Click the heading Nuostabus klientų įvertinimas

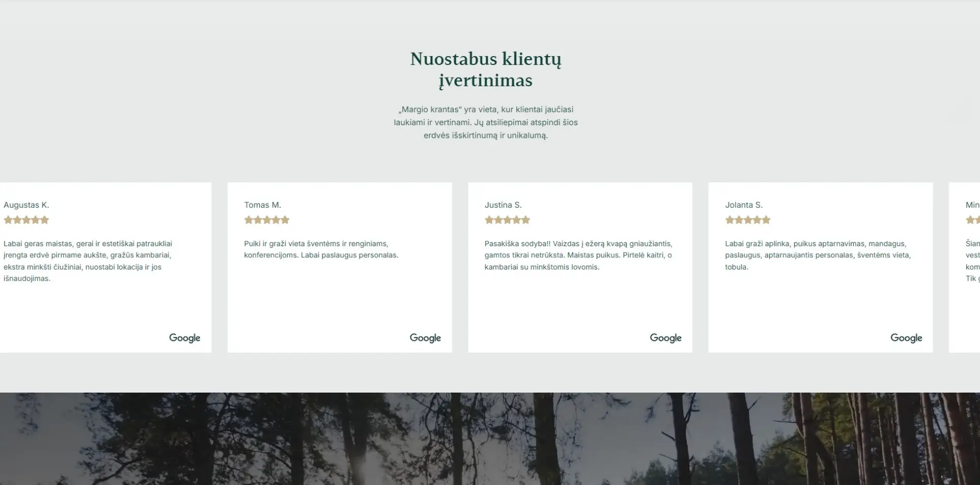coord(485,69)
